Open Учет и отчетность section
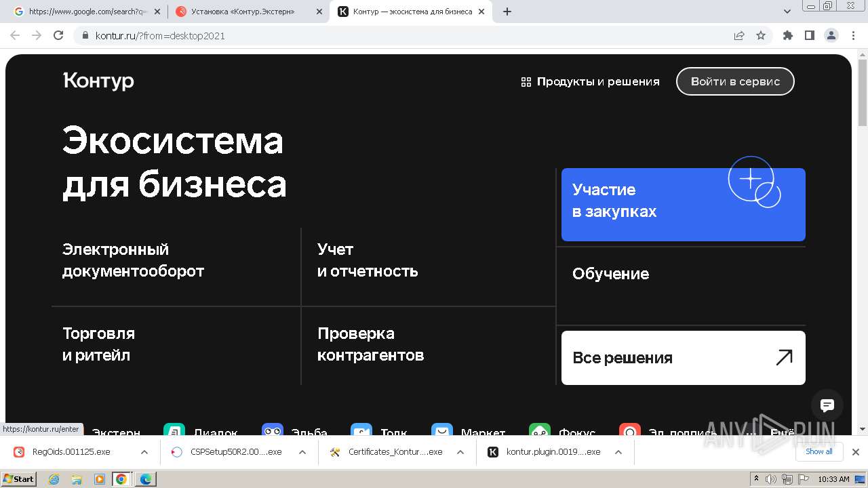The width and height of the screenshot is (868, 488). click(368, 260)
